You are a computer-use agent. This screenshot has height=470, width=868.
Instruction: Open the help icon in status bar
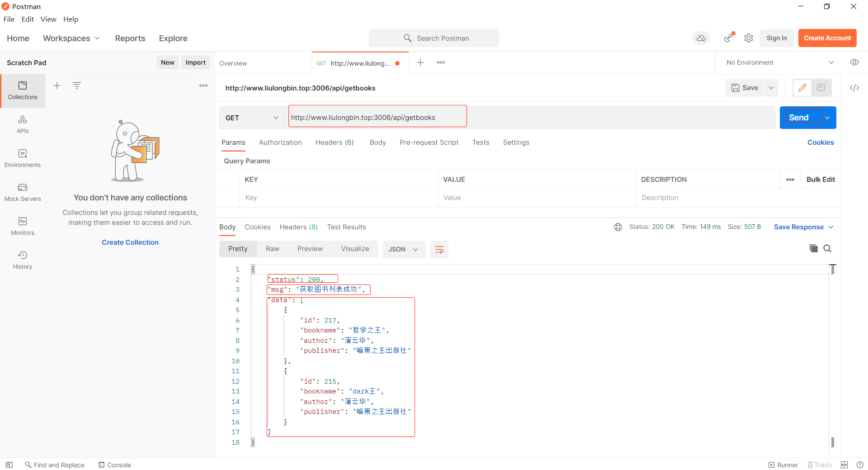[860, 465]
